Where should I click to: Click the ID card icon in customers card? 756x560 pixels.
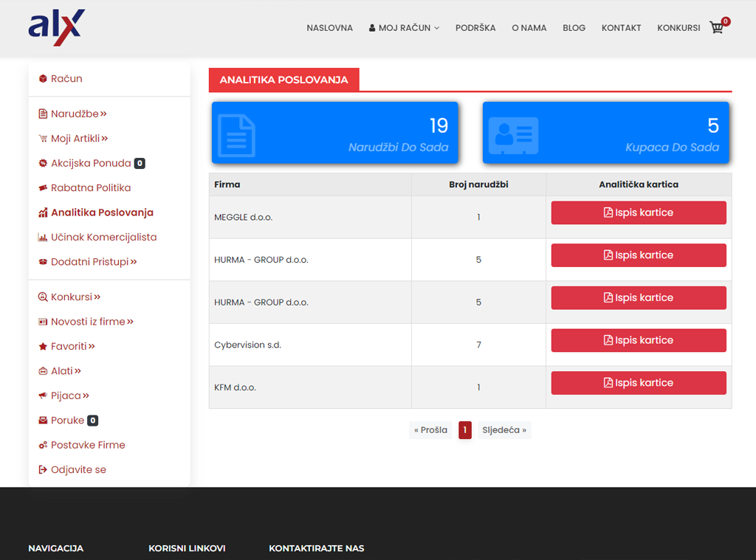pos(514,136)
